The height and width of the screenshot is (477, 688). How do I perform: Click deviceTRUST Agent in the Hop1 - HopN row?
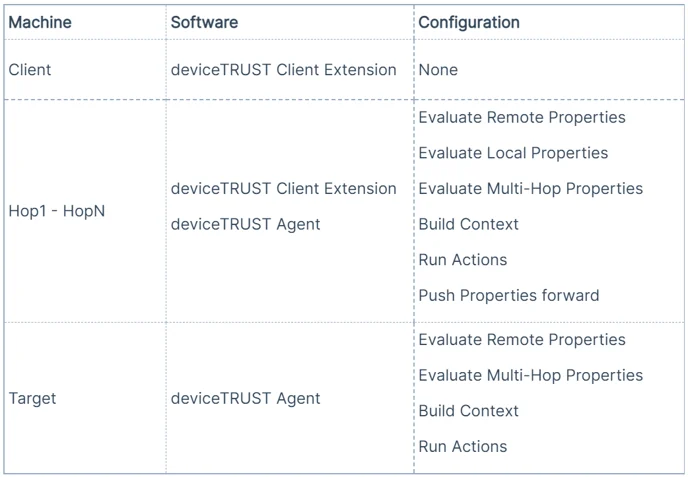click(245, 224)
